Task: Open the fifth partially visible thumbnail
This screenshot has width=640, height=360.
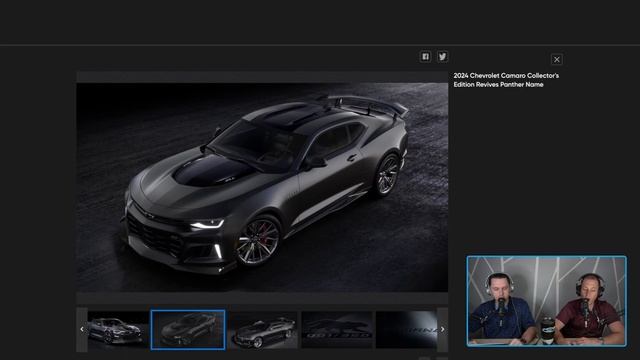Action: 406,330
